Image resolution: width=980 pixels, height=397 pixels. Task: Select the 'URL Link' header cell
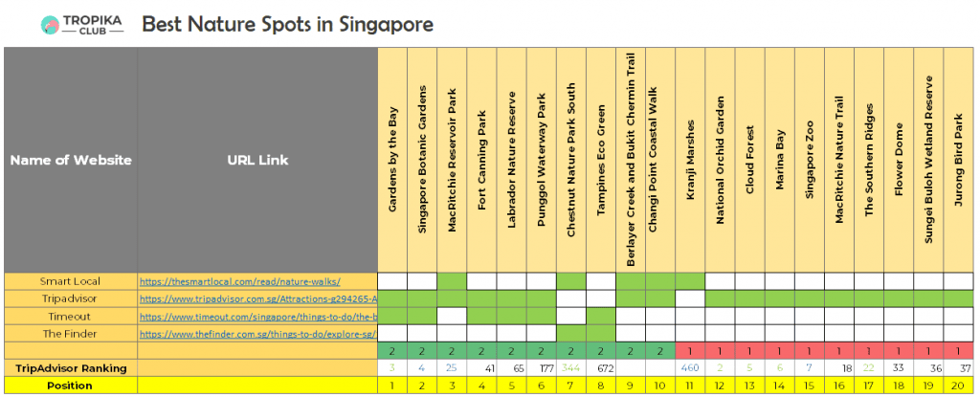point(257,160)
